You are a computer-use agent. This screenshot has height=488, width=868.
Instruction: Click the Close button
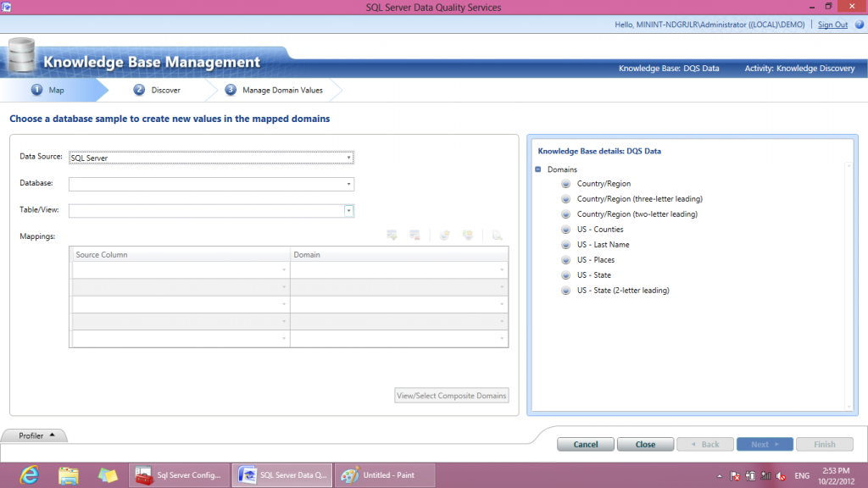tap(645, 444)
